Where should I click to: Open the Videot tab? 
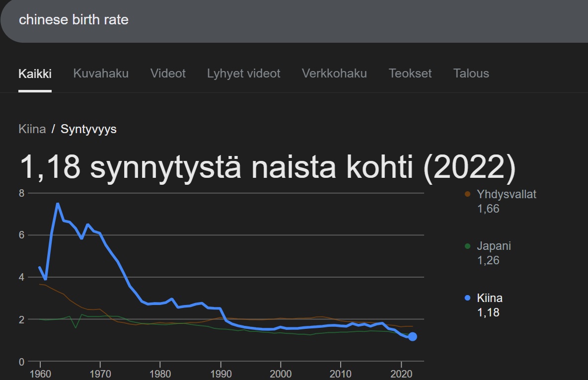(x=168, y=74)
